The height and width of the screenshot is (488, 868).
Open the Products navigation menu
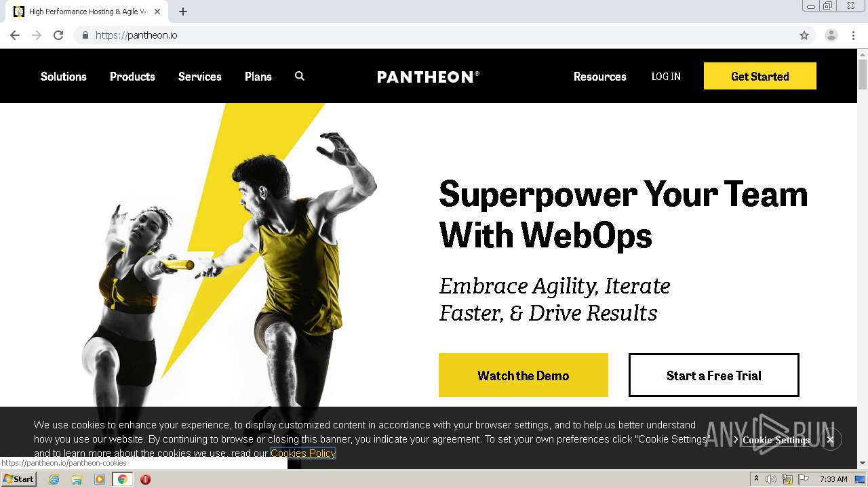point(132,77)
